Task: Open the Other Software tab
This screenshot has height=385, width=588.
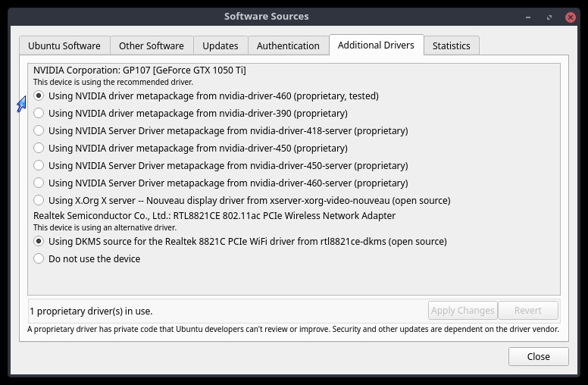Action: pyautogui.click(x=152, y=45)
